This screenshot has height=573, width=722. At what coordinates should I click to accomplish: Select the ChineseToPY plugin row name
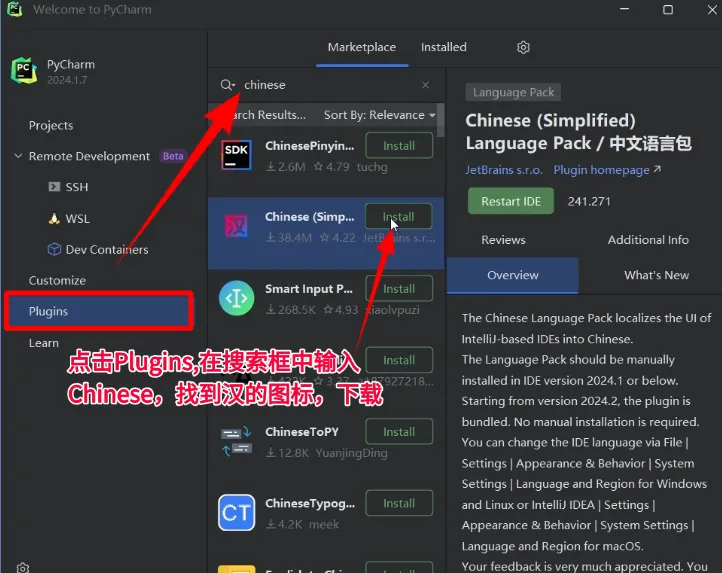302,432
